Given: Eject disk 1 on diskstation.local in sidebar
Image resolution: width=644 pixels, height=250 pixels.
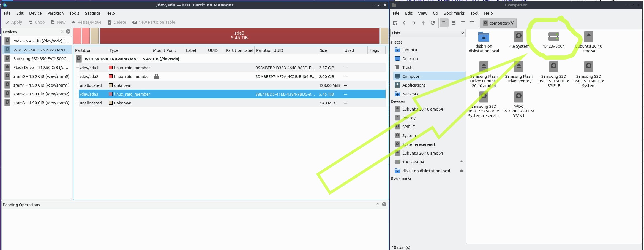Looking at the screenshot, I should (462, 171).
